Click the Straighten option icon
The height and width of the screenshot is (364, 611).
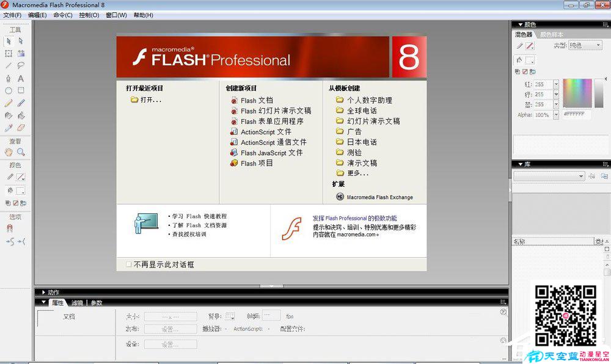pyautogui.click(x=21, y=241)
